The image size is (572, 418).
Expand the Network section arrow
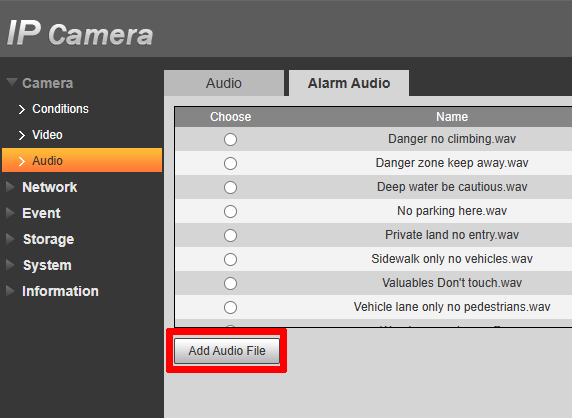click(x=10, y=187)
